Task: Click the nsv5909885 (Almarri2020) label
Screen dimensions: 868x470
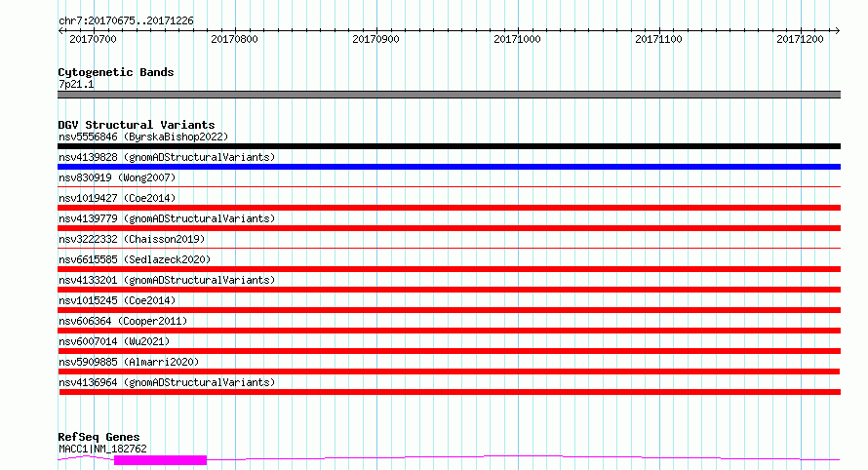Action: point(129,362)
